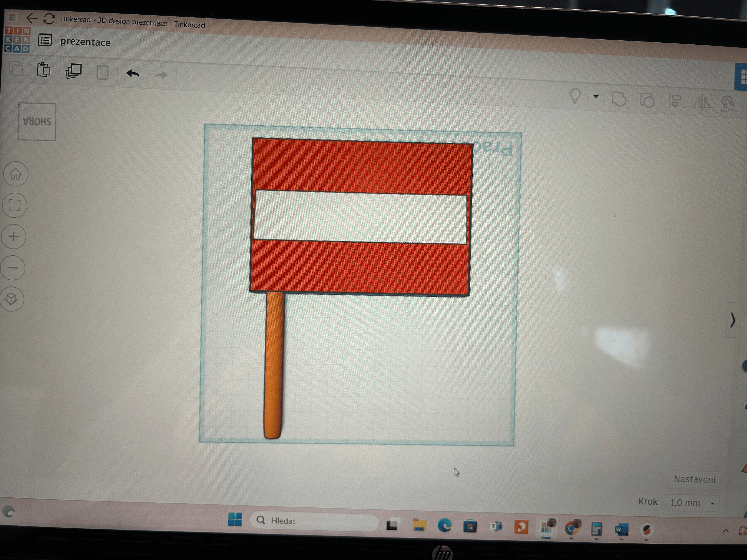
Task: Click the Paste tool icon
Action: 44,70
